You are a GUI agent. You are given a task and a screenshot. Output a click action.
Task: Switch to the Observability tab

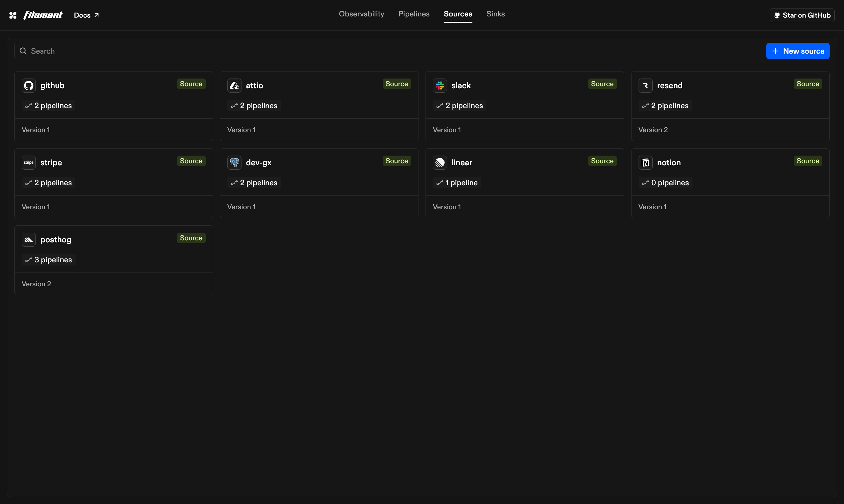361,14
